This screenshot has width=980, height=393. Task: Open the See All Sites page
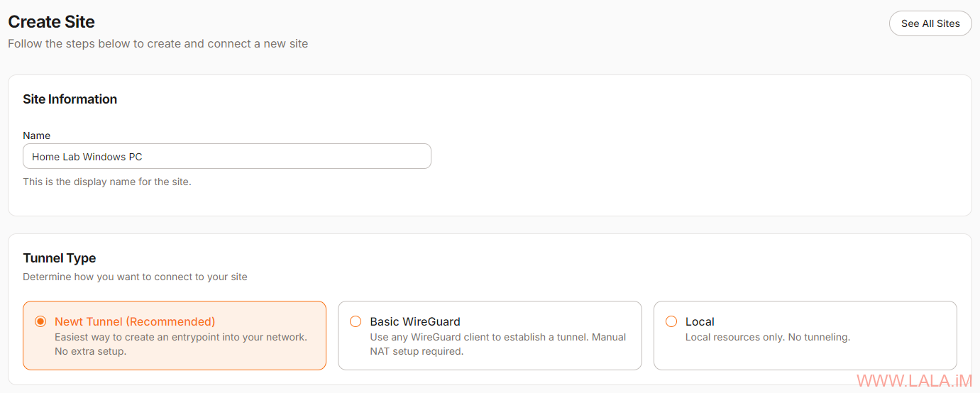point(930,23)
